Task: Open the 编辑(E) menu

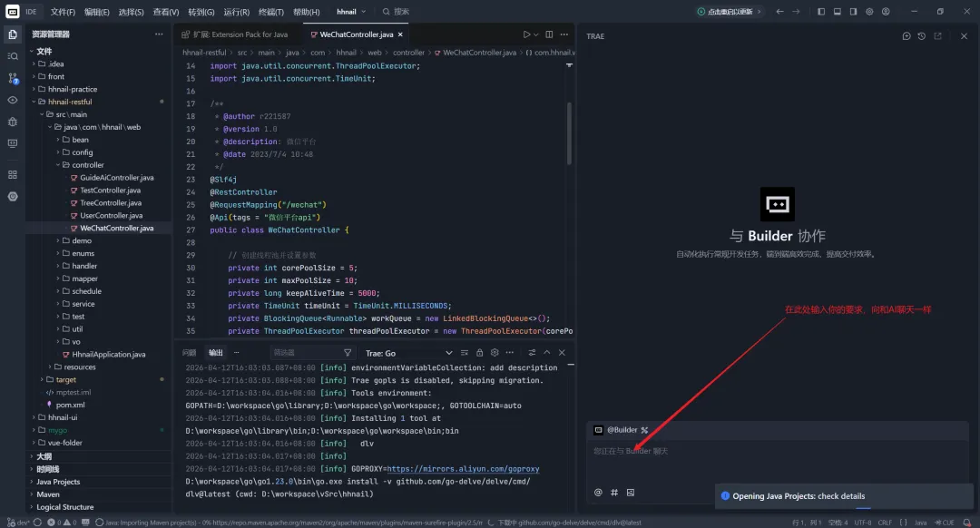Action: pos(96,12)
